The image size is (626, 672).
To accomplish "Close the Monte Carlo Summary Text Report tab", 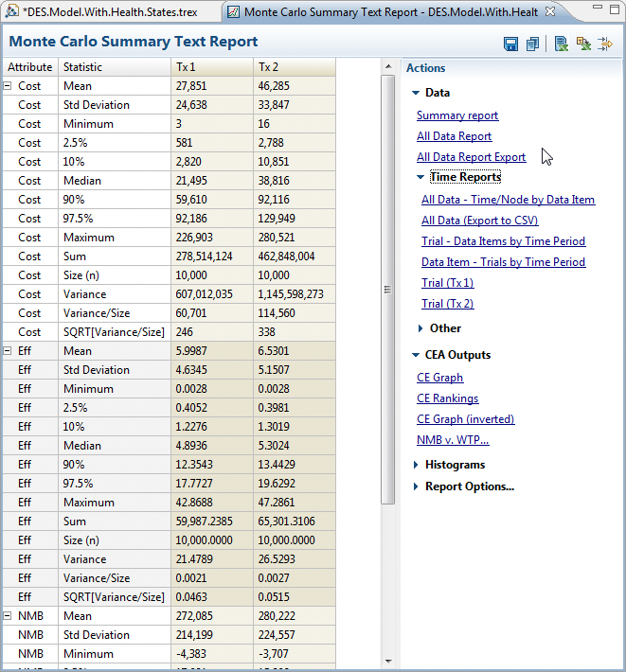I will click(550, 11).
